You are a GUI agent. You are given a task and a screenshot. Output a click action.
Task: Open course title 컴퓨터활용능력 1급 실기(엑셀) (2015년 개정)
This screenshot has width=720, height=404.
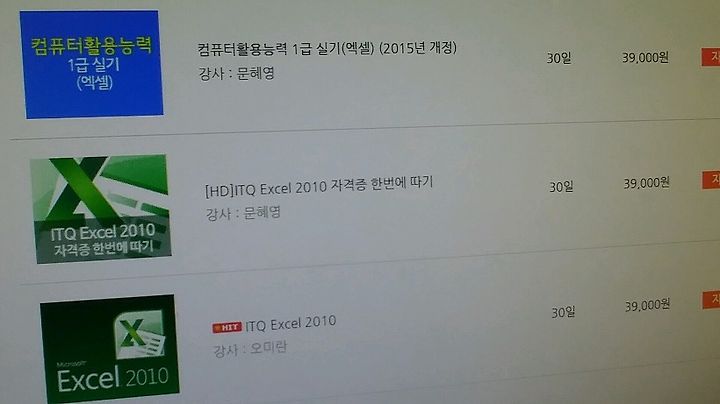click(x=327, y=48)
